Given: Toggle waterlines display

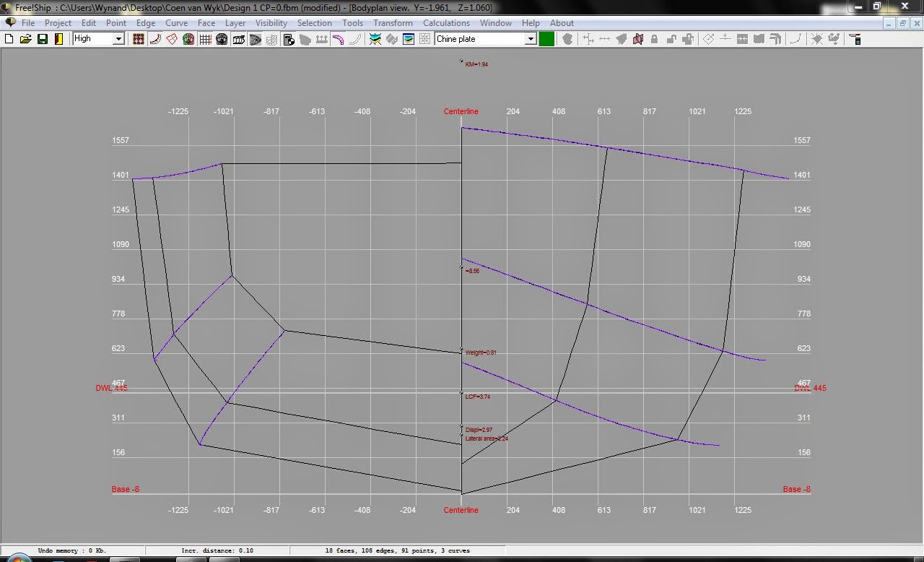Looking at the screenshot, I should (x=255, y=39).
